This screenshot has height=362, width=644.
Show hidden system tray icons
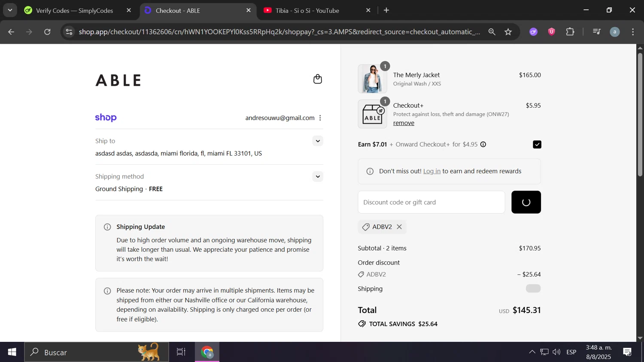(x=532, y=352)
